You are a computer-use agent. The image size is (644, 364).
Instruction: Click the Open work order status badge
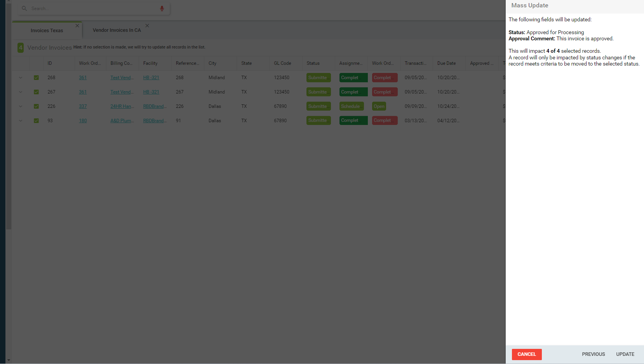point(379,106)
